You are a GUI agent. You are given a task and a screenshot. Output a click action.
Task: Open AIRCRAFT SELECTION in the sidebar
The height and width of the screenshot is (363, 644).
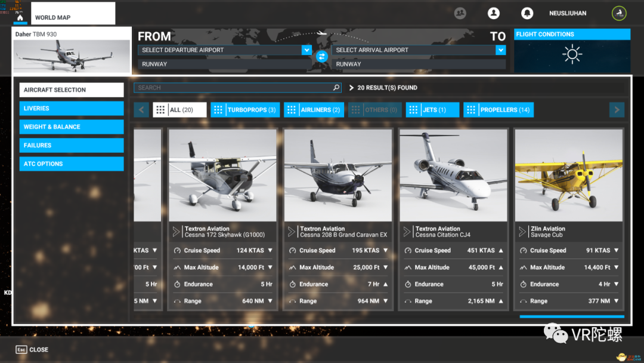[x=72, y=90]
